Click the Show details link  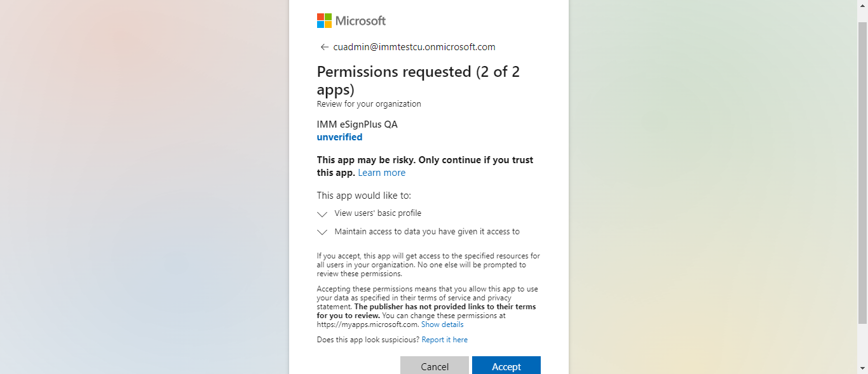coord(442,324)
